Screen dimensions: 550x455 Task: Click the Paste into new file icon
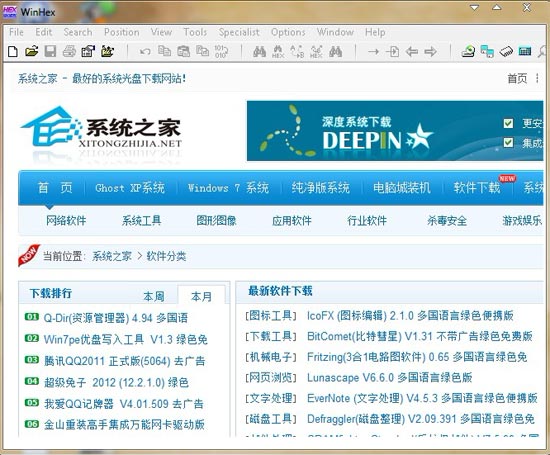(202, 52)
